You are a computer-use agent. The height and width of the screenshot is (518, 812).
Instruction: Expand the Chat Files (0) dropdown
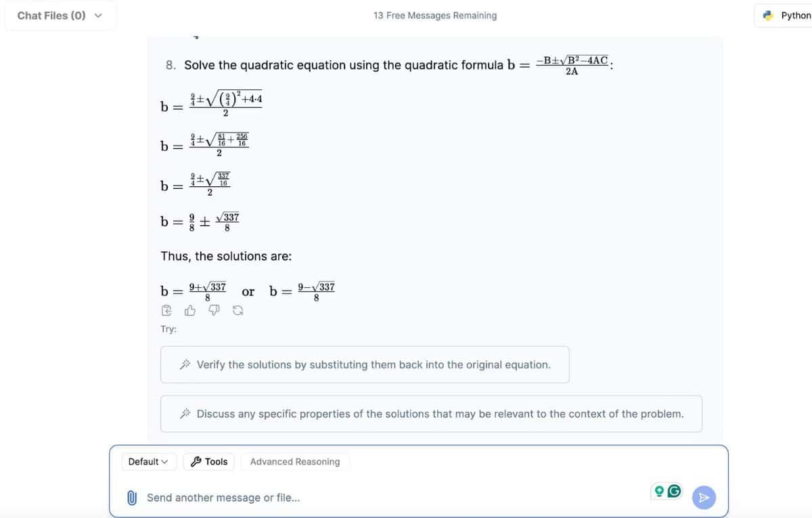click(59, 15)
